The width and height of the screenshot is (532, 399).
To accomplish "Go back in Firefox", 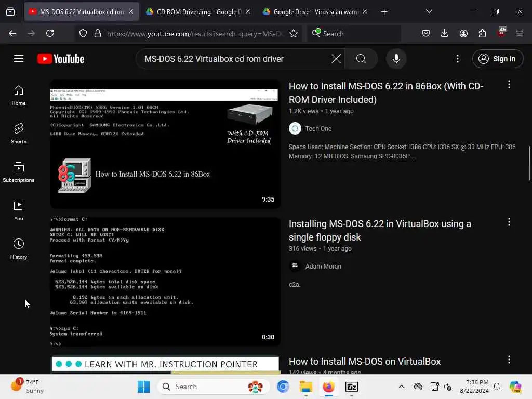I will point(12,33).
